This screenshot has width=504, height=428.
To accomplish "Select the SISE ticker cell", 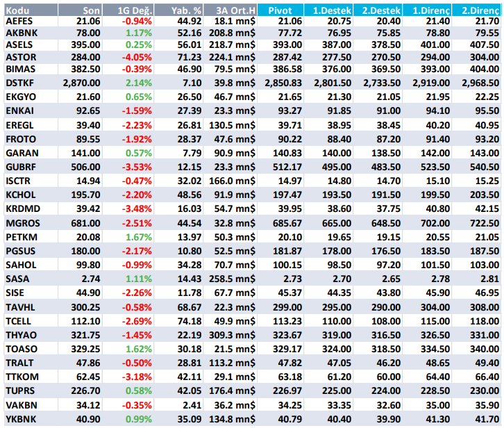I will pyautogui.click(x=31, y=293).
